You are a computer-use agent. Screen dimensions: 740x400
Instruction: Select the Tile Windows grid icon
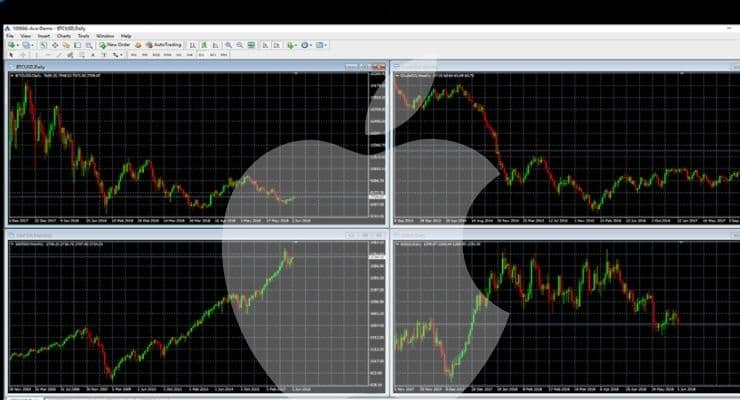pos(251,45)
